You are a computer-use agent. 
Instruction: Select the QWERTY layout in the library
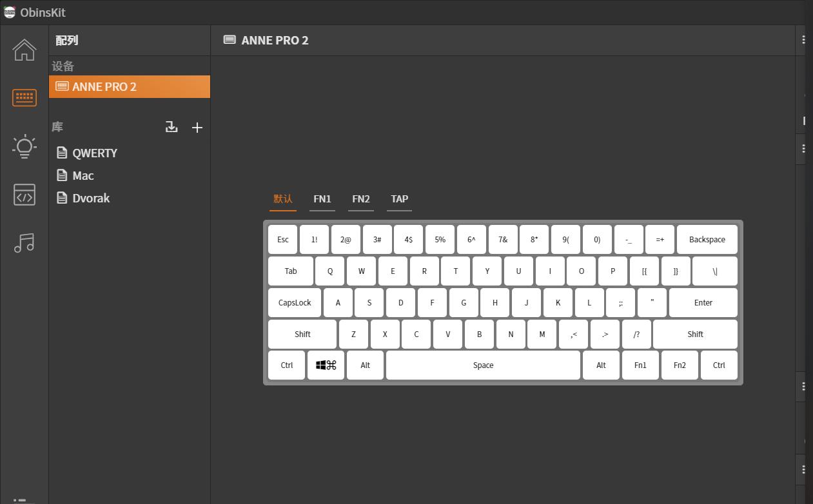[95, 153]
